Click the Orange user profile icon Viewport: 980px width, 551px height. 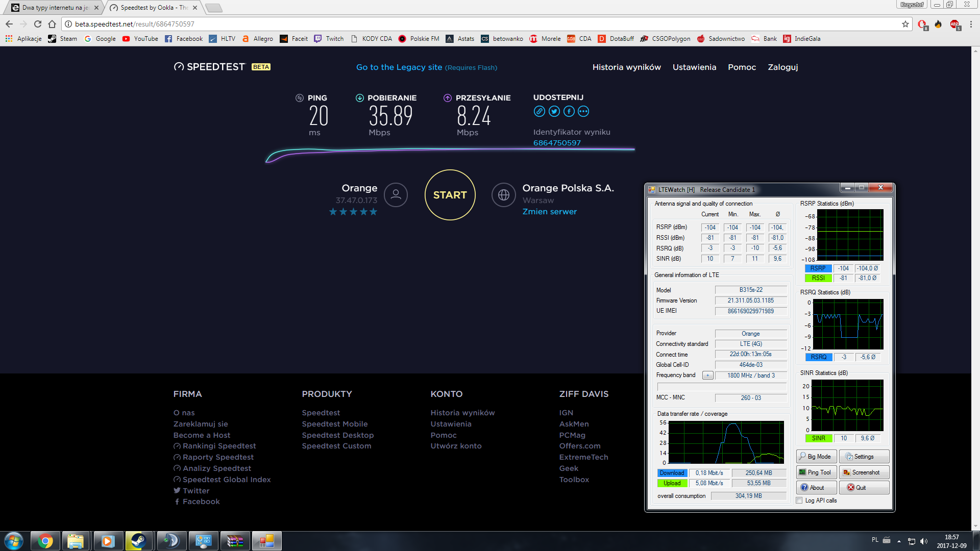396,195
